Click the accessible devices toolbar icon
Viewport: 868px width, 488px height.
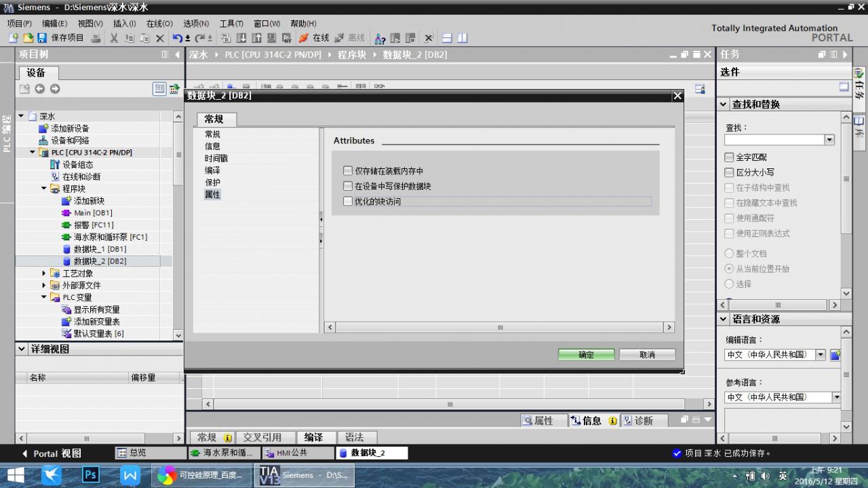pyautogui.click(x=380, y=38)
